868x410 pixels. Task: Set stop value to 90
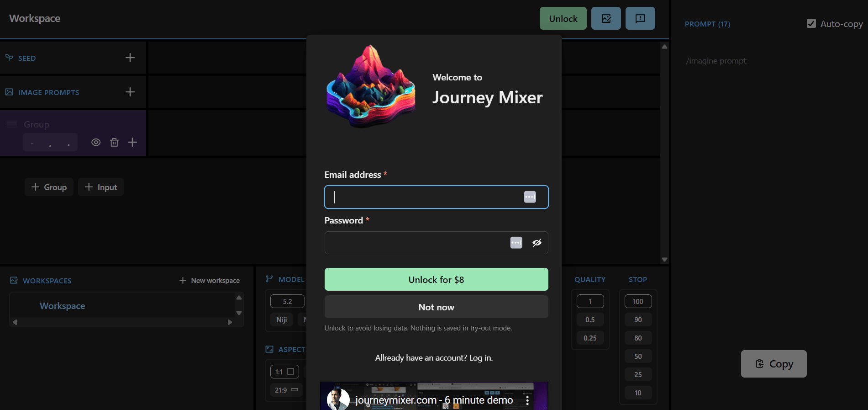coord(638,319)
